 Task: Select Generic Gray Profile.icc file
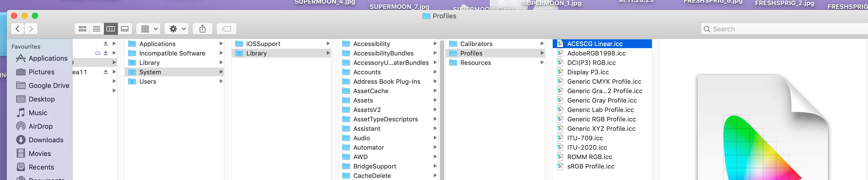602,101
